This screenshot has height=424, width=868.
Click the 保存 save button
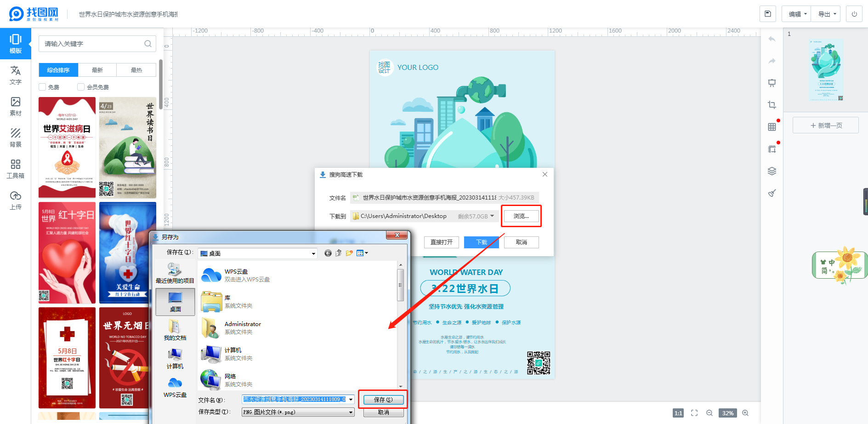383,400
